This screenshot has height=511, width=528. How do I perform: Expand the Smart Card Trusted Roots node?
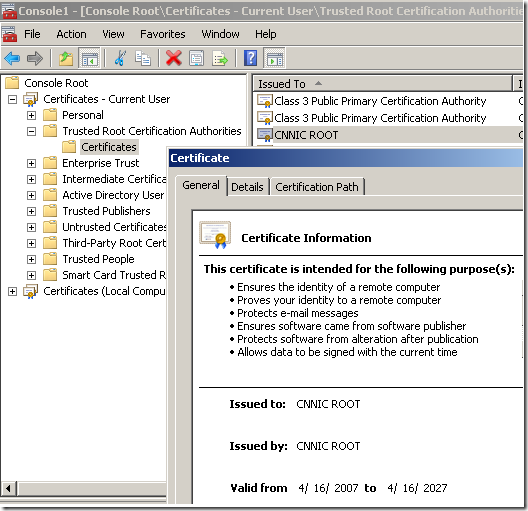click(x=31, y=275)
